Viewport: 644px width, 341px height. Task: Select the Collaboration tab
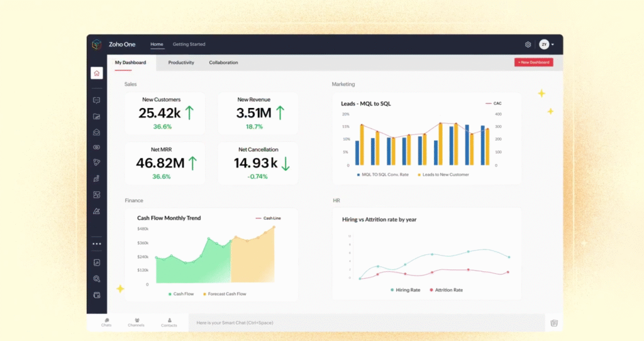[x=223, y=63]
